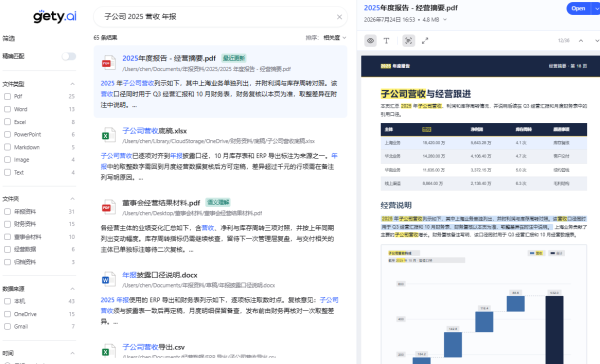Clear the search box with X

[339, 17]
